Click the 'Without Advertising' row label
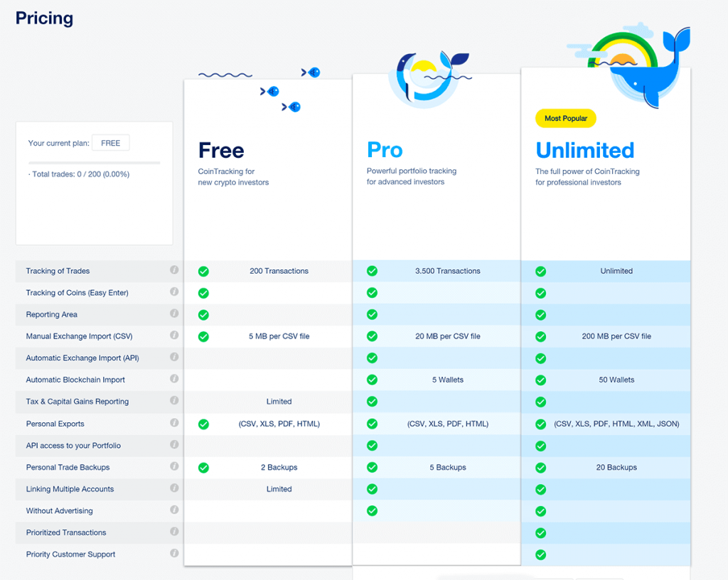This screenshot has width=728, height=580. pos(60,511)
